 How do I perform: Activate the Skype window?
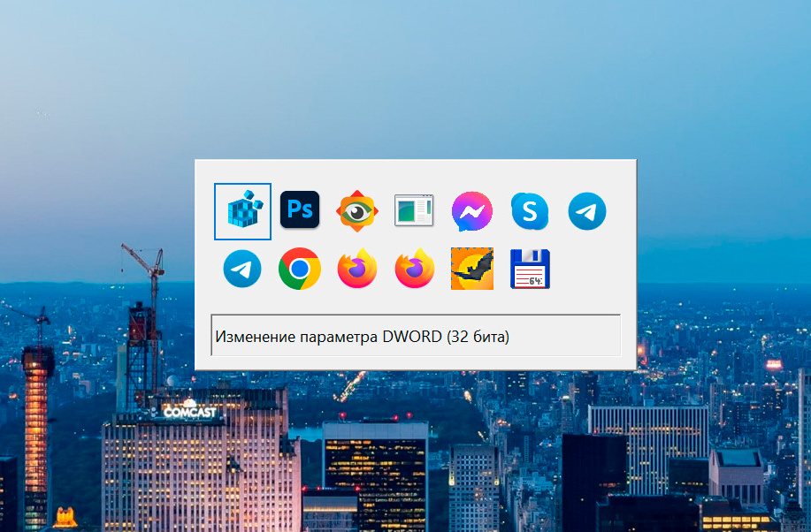pyautogui.click(x=530, y=211)
